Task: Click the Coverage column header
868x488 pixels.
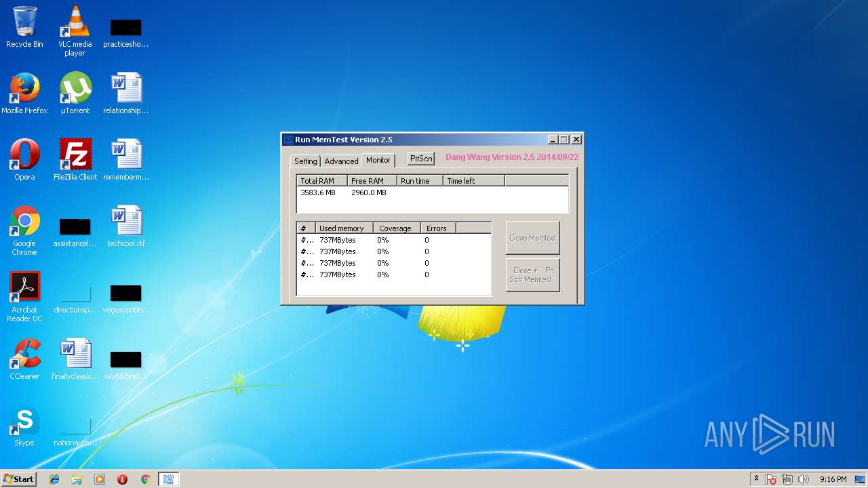Action: 397,228
